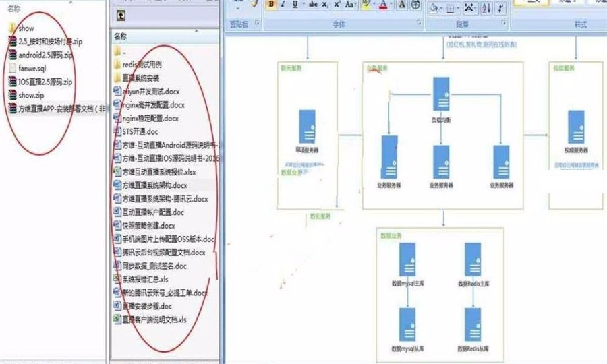This screenshot has width=607, height=364.
Task: Select 方维互动直播系统报价.xlsx spreadsheet
Action: click(154, 172)
